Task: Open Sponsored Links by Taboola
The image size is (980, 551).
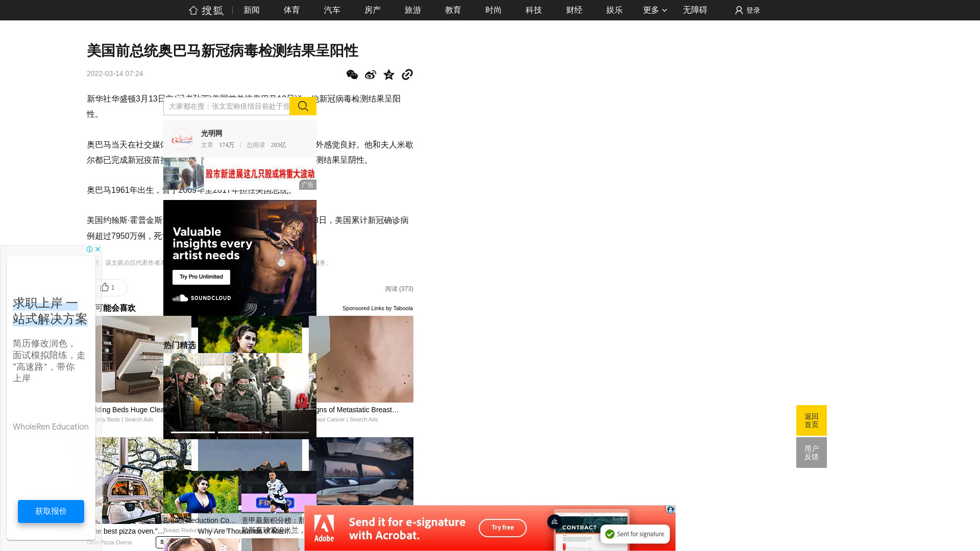Action: [x=378, y=308]
